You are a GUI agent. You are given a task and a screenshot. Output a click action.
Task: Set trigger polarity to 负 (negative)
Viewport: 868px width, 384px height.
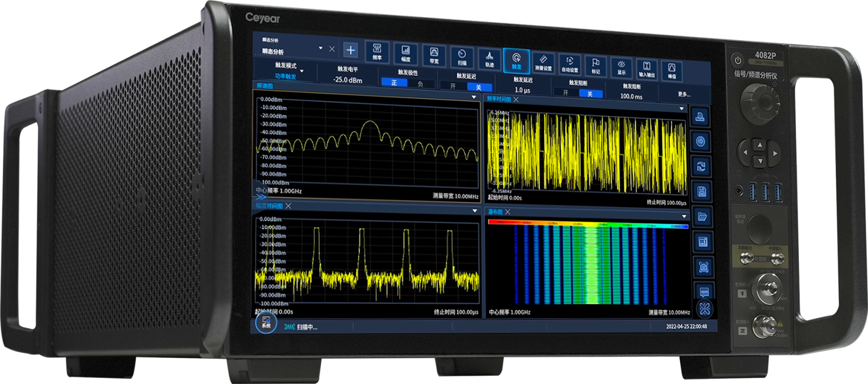(x=420, y=84)
